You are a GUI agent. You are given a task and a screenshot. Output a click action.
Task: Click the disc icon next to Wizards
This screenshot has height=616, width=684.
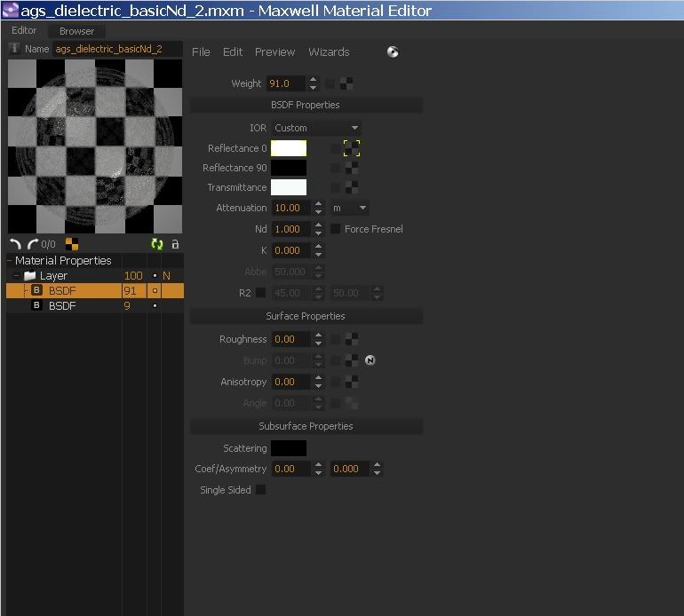pyautogui.click(x=393, y=52)
